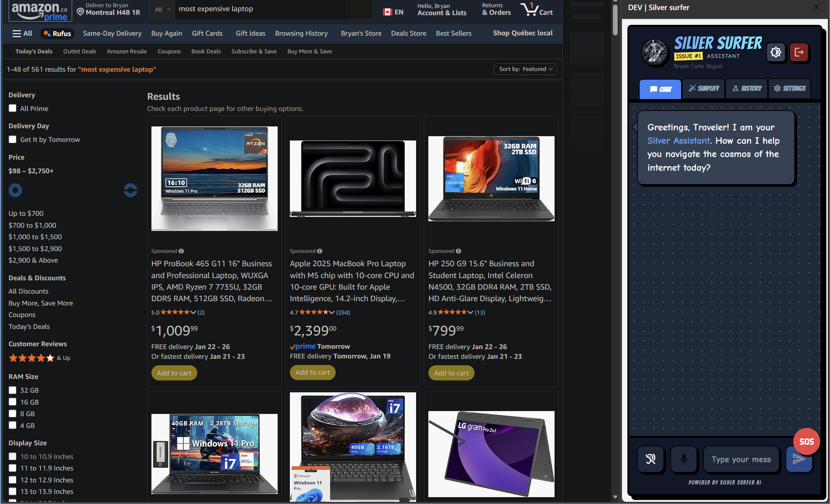The height and width of the screenshot is (504, 830).
Task: Check the 32 GB RAM size filter
Action: (x=13, y=390)
